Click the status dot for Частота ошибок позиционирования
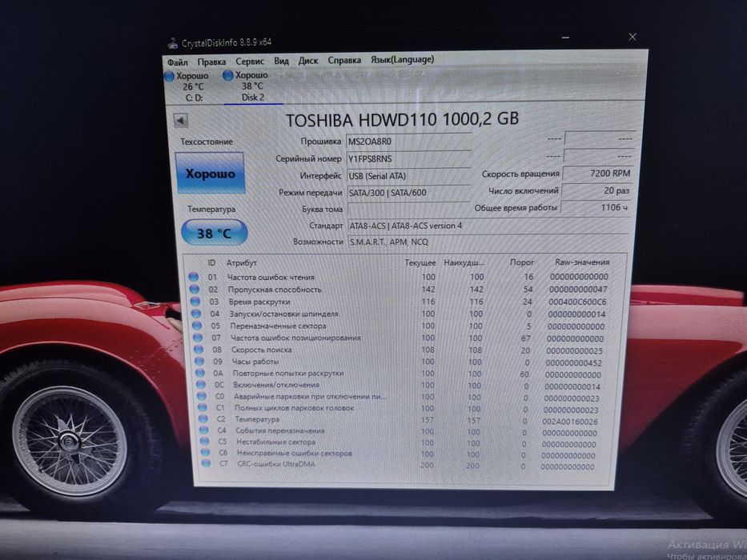Screen dimensions: 747x560 point(199,338)
